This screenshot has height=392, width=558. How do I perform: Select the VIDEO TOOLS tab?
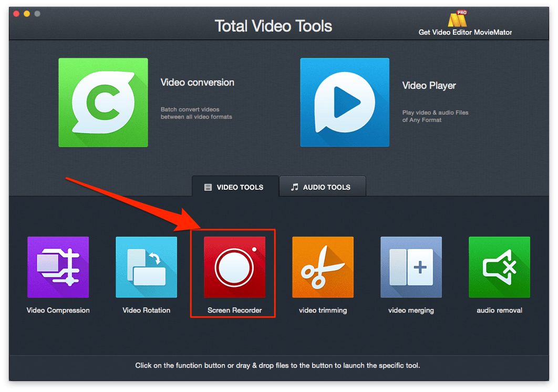tap(235, 187)
